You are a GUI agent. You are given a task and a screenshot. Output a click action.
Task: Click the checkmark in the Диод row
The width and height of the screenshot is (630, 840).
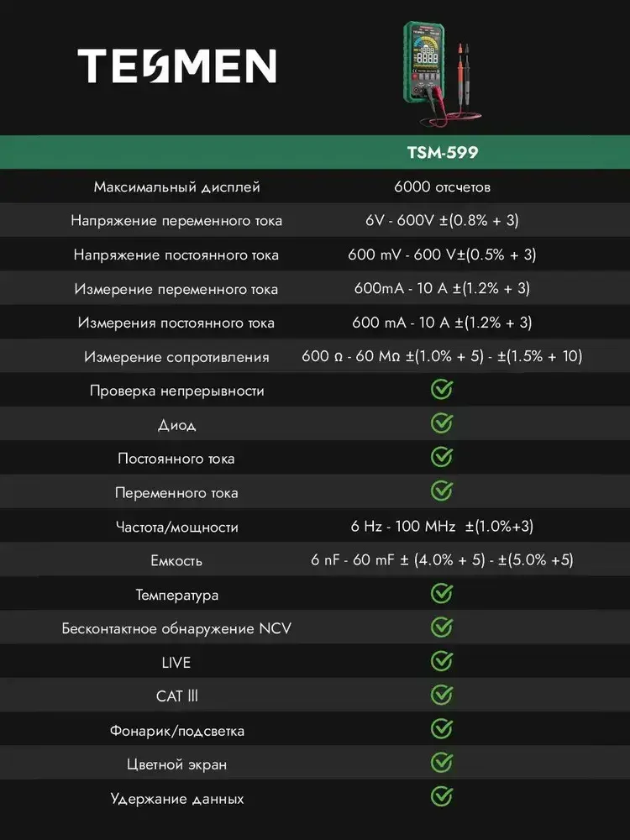442,423
